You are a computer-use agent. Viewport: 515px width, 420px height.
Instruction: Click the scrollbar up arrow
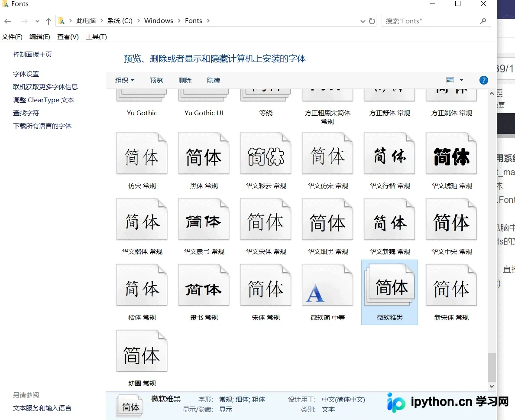[x=491, y=94]
